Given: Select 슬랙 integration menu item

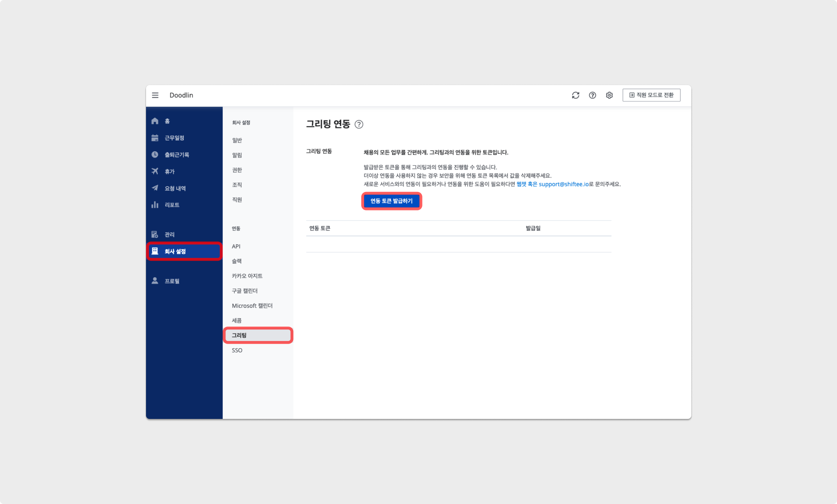Looking at the screenshot, I should click(x=237, y=261).
